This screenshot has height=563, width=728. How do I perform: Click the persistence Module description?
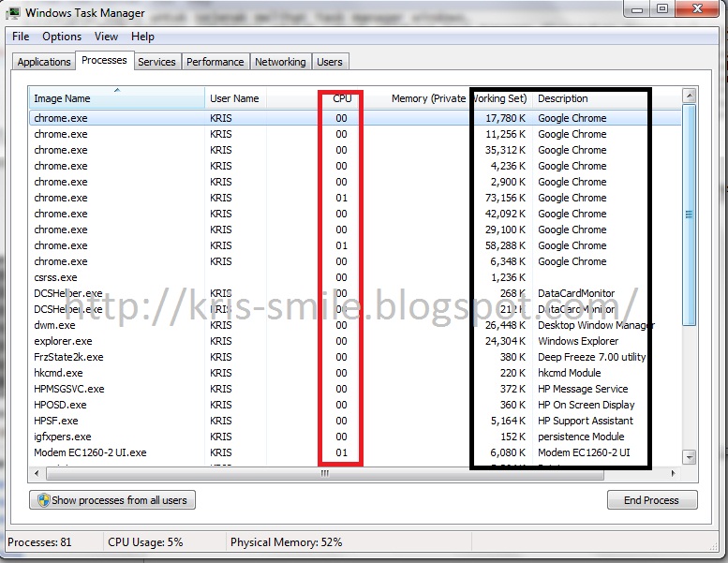click(x=581, y=437)
